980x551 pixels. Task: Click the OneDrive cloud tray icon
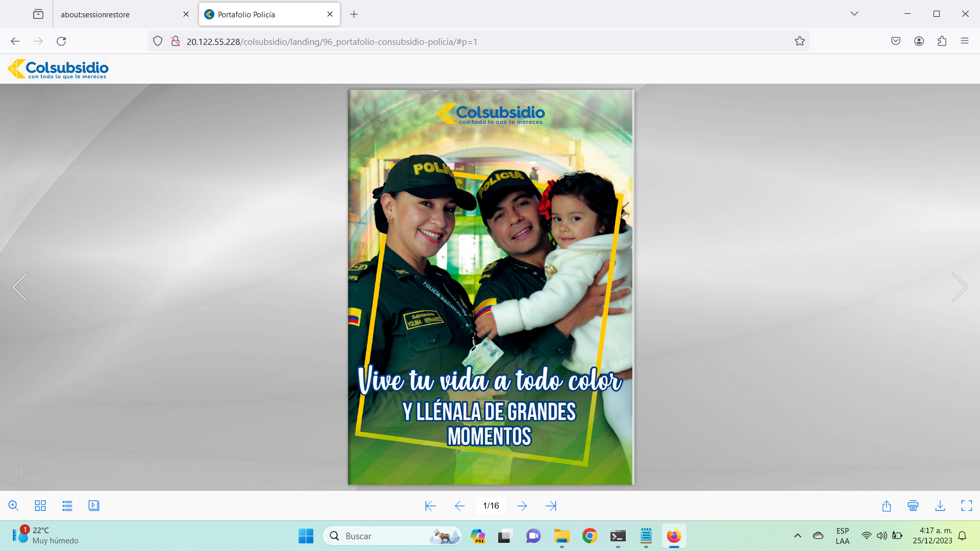click(818, 536)
